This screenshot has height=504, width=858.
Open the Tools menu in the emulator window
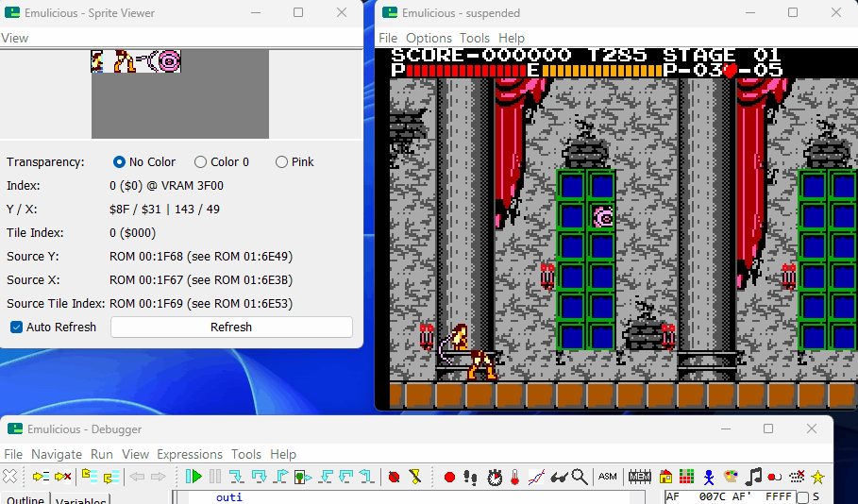pyautogui.click(x=475, y=39)
